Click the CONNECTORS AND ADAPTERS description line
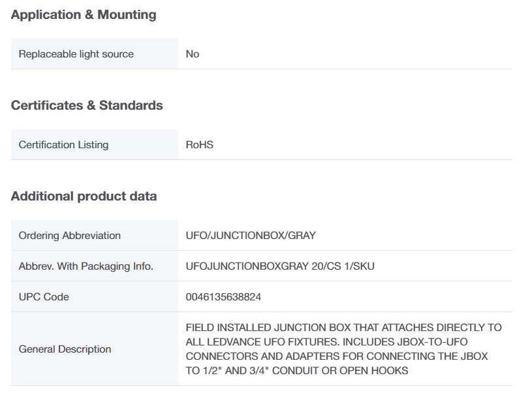This screenshot has height=399, width=532. click(x=337, y=357)
